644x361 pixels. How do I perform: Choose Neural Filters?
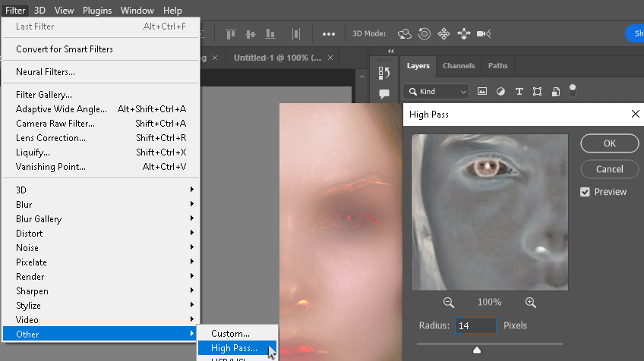[100, 72]
